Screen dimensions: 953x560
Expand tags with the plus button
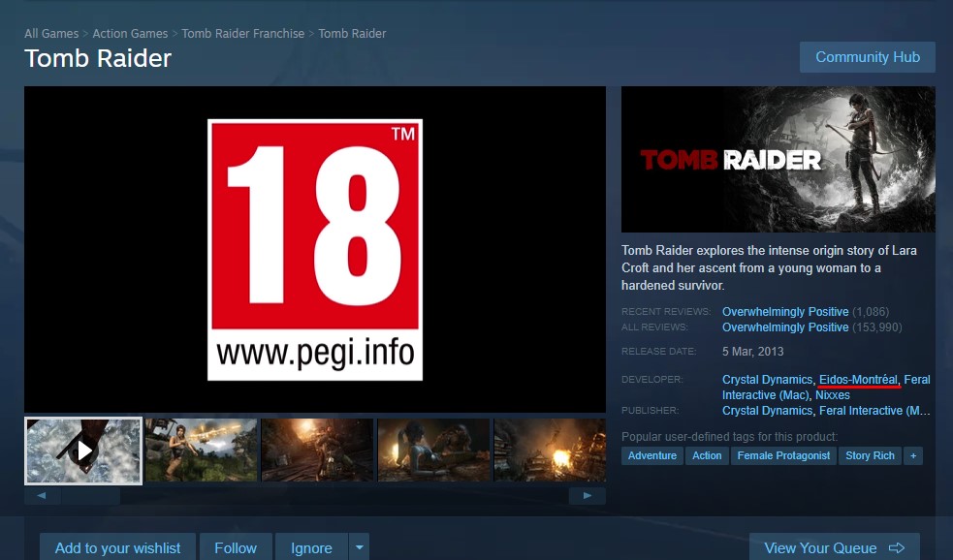(913, 455)
